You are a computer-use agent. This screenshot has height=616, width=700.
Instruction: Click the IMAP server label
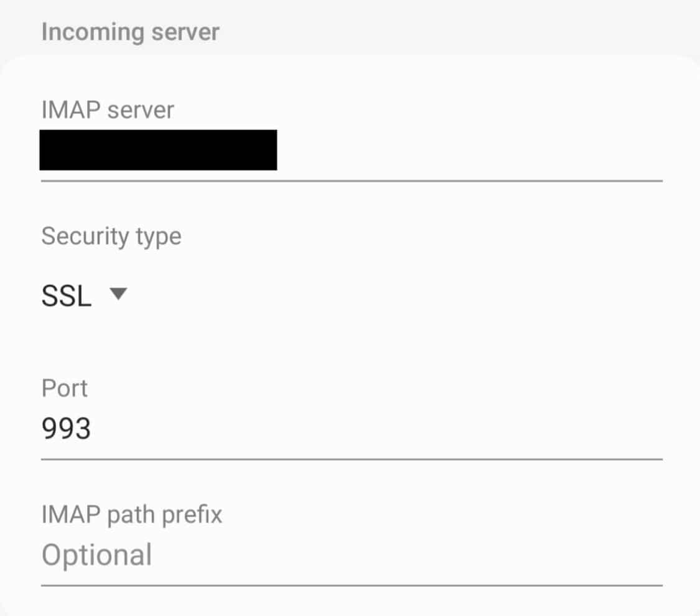coord(108,110)
